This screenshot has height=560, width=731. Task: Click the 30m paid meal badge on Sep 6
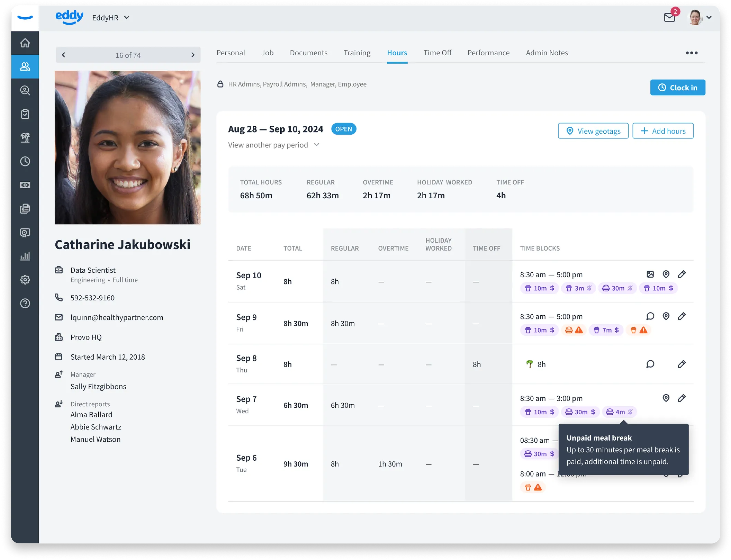point(539,454)
